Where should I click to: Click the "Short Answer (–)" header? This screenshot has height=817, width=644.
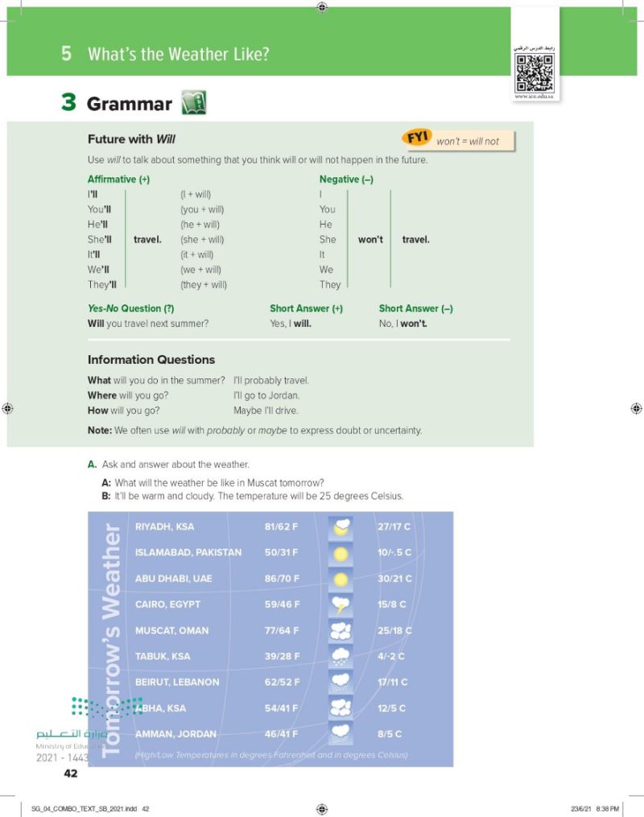click(x=416, y=308)
